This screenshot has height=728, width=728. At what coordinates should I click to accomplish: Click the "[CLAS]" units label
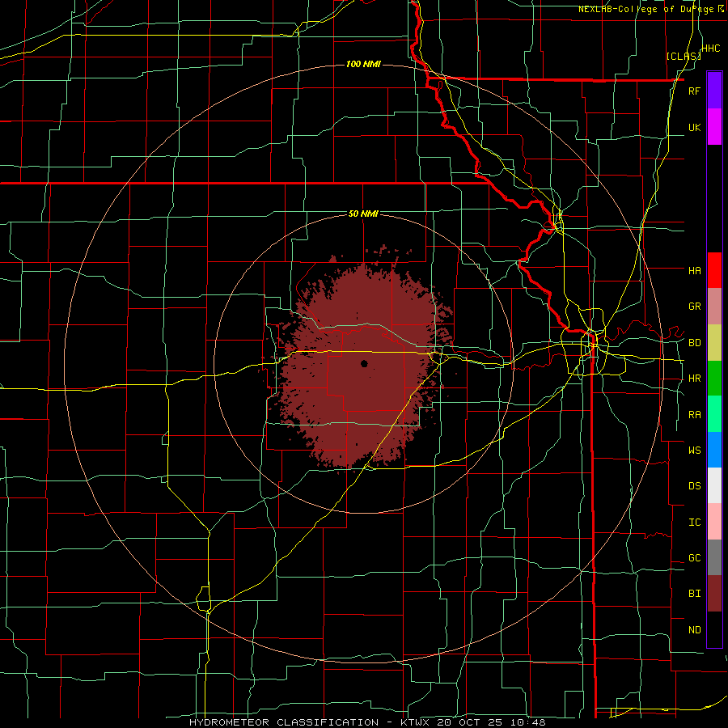click(x=684, y=56)
